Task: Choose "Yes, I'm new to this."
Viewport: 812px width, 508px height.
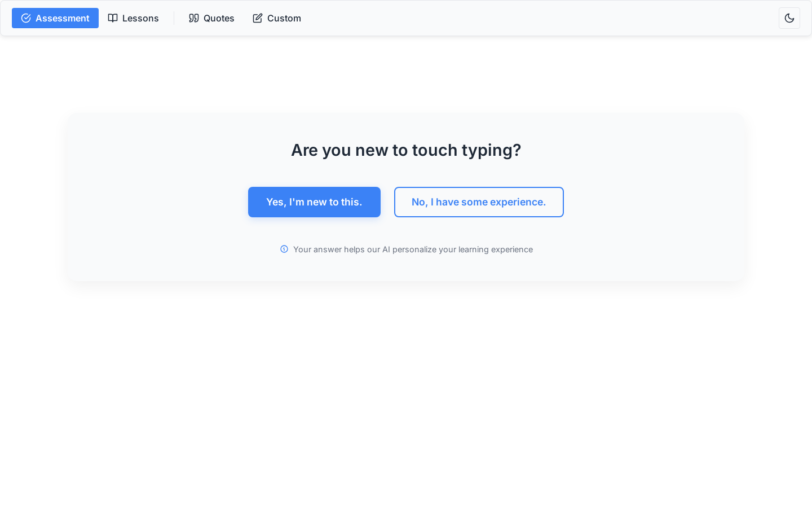Action: point(314,202)
